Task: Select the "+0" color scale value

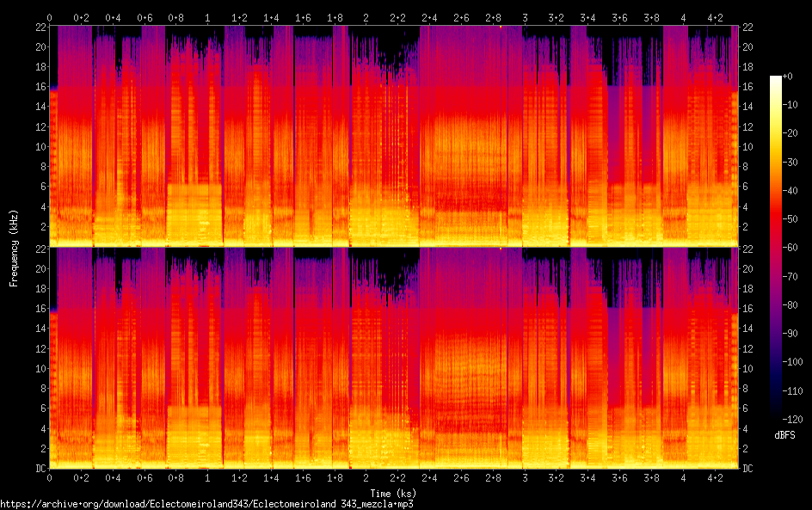Action: click(x=787, y=76)
